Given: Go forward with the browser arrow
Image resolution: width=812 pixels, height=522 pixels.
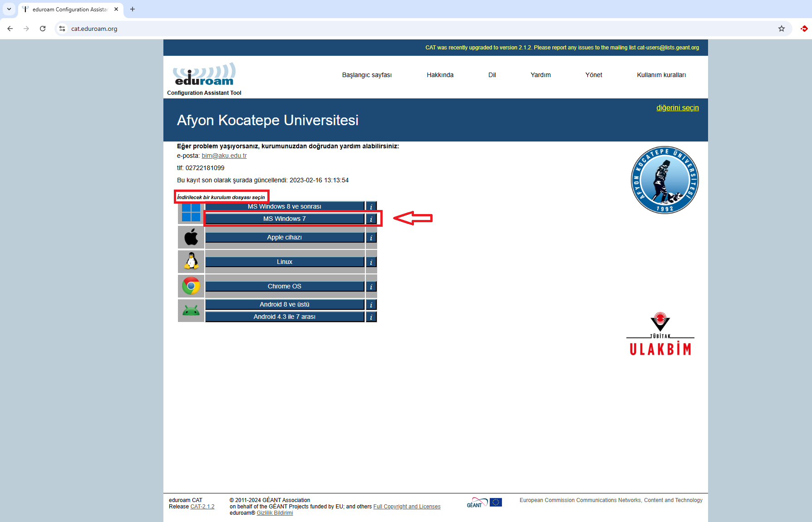Looking at the screenshot, I should click(26, 29).
